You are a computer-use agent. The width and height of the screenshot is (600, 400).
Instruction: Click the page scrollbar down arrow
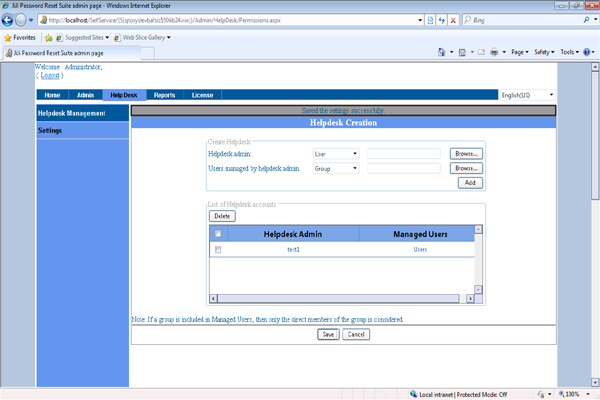(x=595, y=382)
